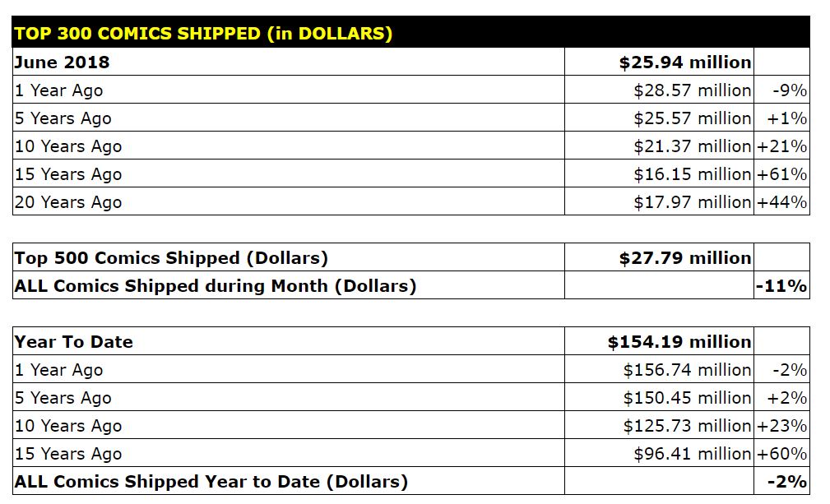
Task: Select the "June 2018" row label
Action: pos(62,62)
